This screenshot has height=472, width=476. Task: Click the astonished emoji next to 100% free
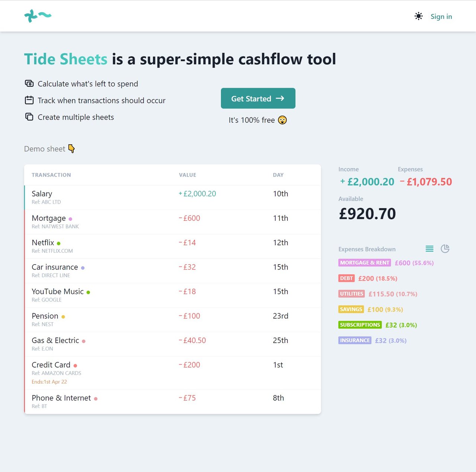282,120
